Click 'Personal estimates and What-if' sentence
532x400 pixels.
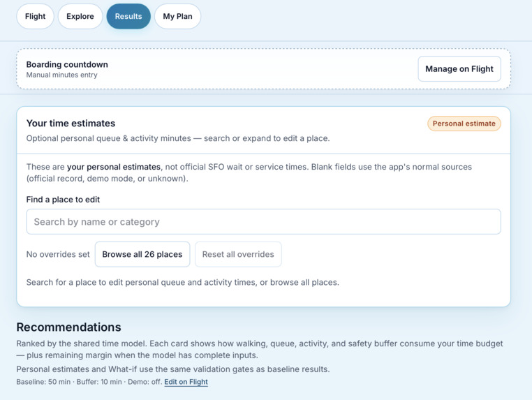pos(173,369)
